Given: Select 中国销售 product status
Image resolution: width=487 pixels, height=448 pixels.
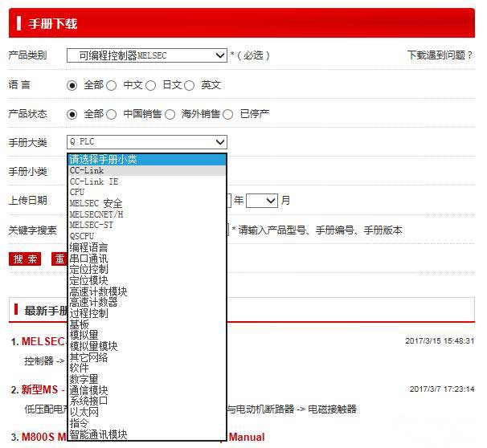Looking at the screenshot, I should pyautogui.click(x=112, y=114).
